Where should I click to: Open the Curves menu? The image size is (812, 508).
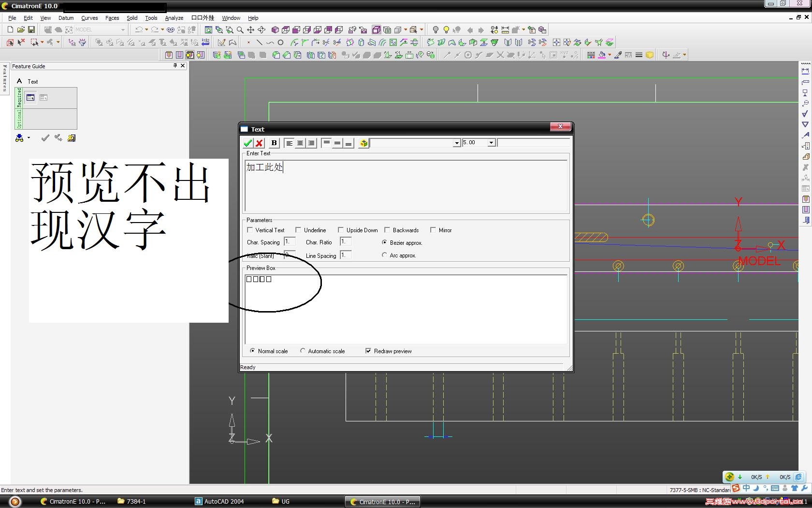click(x=89, y=18)
